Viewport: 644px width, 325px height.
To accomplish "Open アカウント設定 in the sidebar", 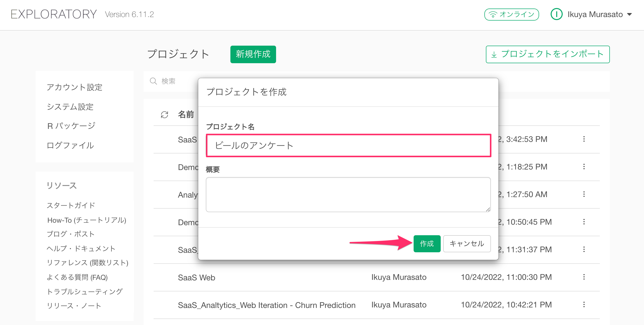I will 75,87.
